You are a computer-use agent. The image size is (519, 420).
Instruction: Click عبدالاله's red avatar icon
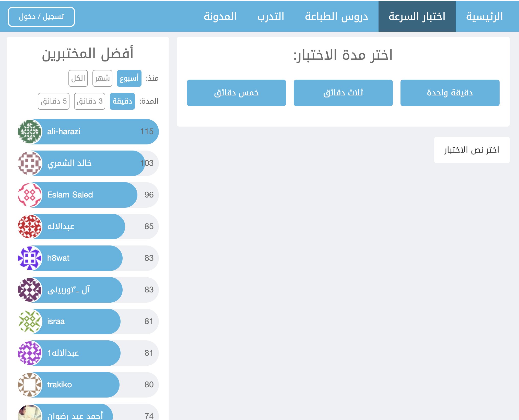pos(30,227)
